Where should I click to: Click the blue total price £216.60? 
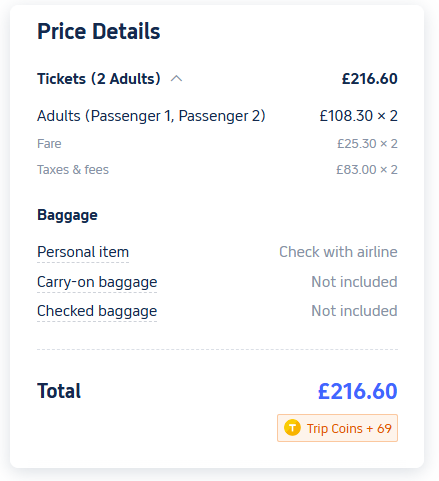358,391
